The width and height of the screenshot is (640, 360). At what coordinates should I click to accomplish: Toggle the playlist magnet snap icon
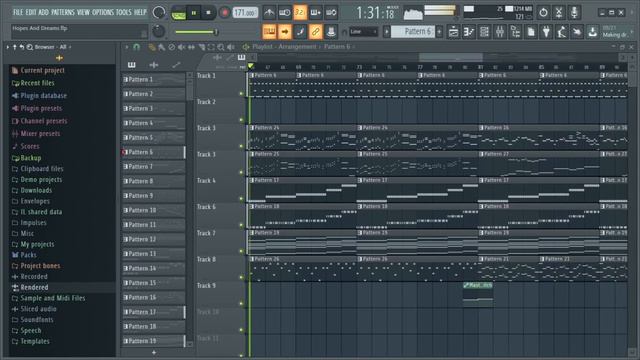click(136, 47)
